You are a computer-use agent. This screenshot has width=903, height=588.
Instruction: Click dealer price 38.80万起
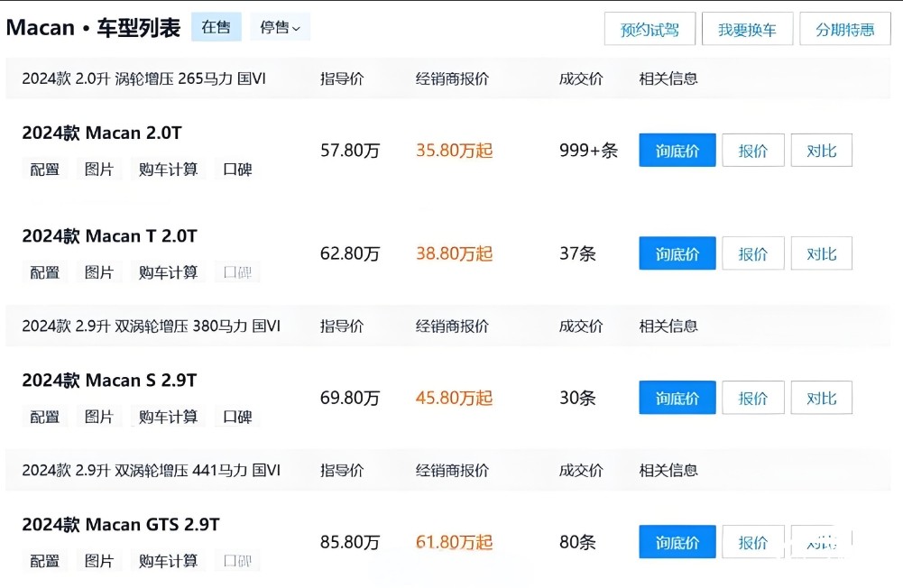tap(455, 253)
